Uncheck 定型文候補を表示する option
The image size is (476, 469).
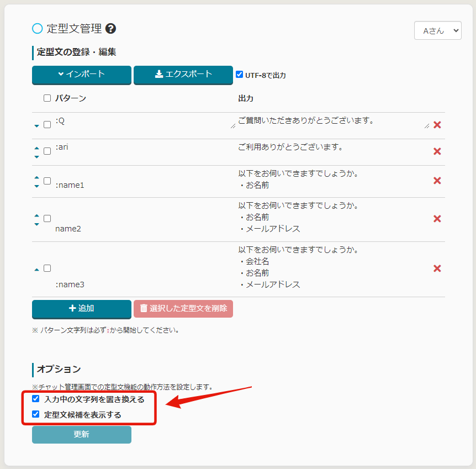(36, 414)
